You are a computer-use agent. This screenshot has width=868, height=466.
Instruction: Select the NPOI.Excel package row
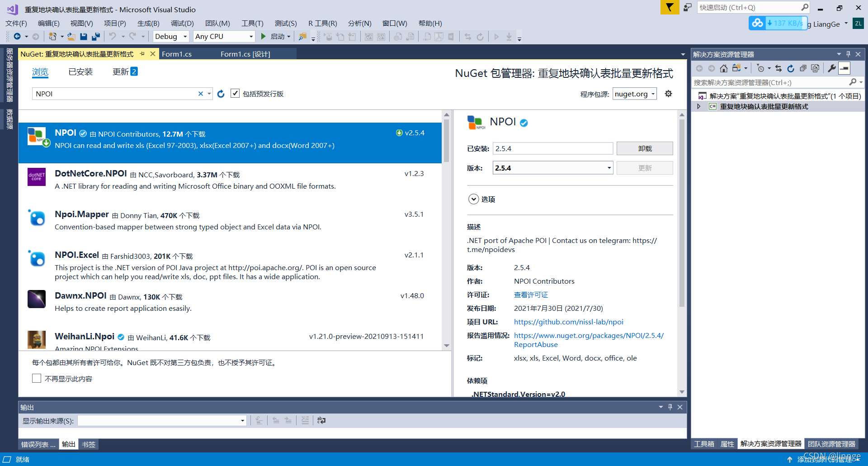(230, 265)
